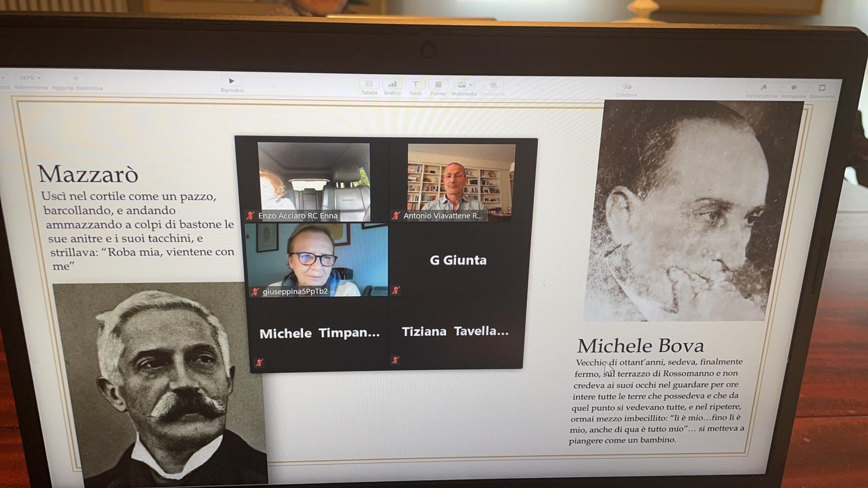Click muted mic icon on Enzo Acciaro tile

[x=250, y=215]
